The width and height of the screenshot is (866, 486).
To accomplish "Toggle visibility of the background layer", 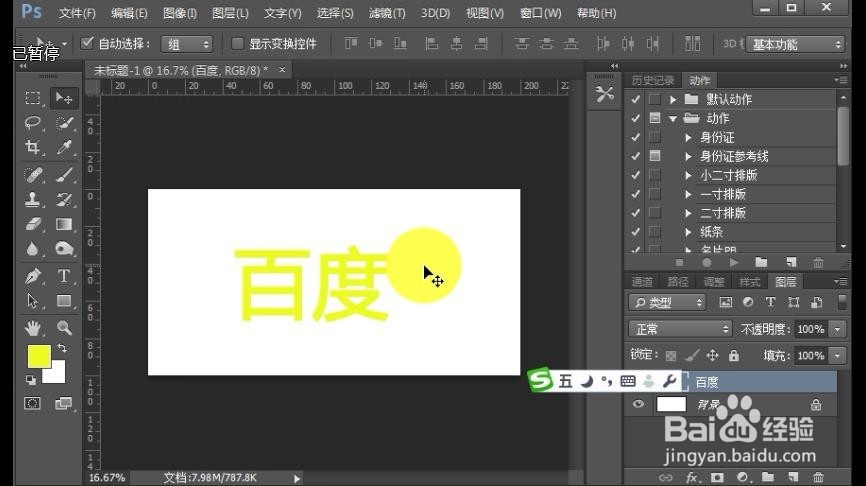I will [x=638, y=404].
